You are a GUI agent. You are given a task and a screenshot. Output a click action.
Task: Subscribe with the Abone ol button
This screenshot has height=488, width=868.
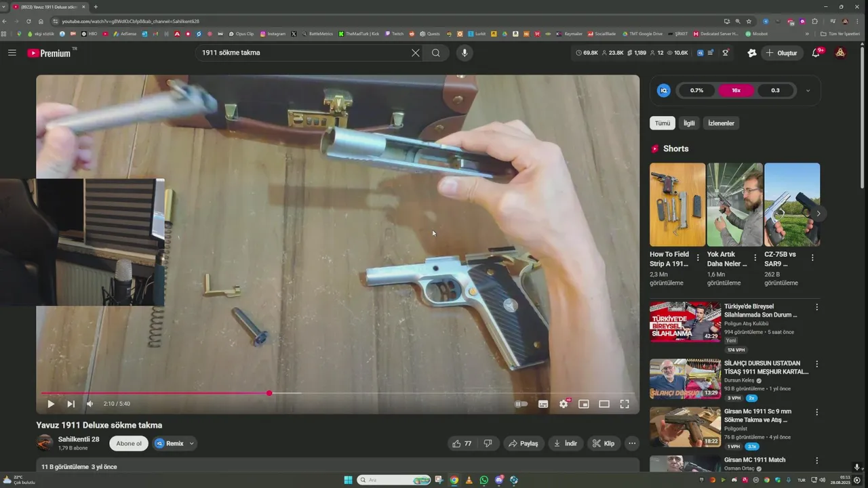click(x=129, y=443)
